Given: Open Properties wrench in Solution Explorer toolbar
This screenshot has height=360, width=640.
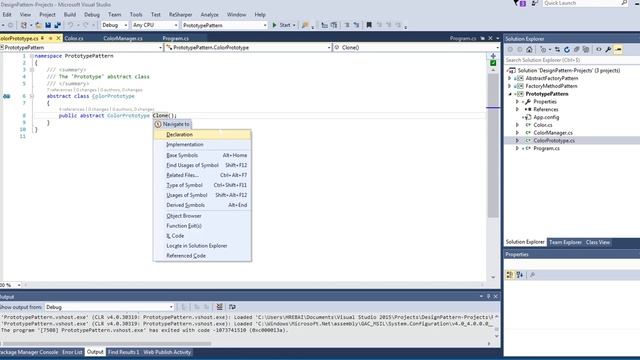Looking at the screenshot, I should click(x=608, y=50).
